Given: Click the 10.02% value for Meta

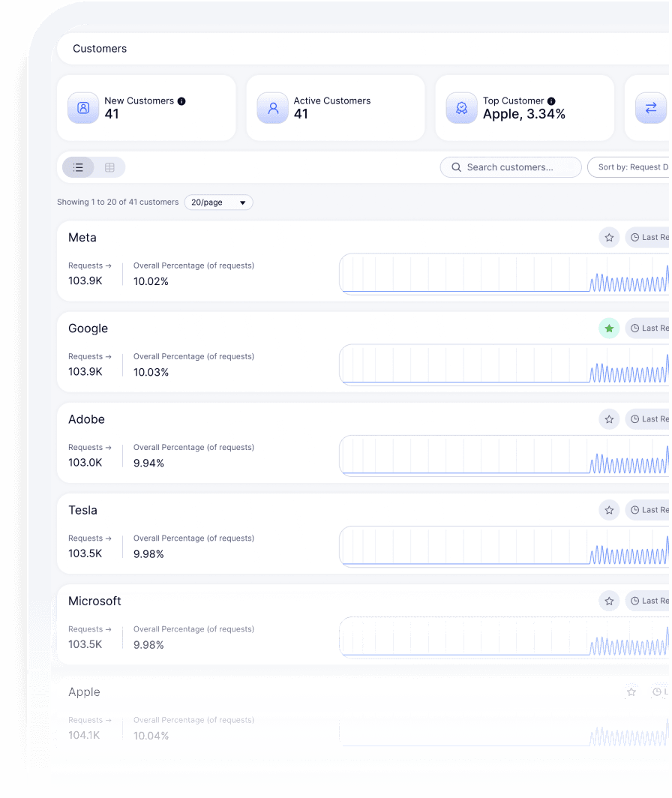Looking at the screenshot, I should point(151,281).
